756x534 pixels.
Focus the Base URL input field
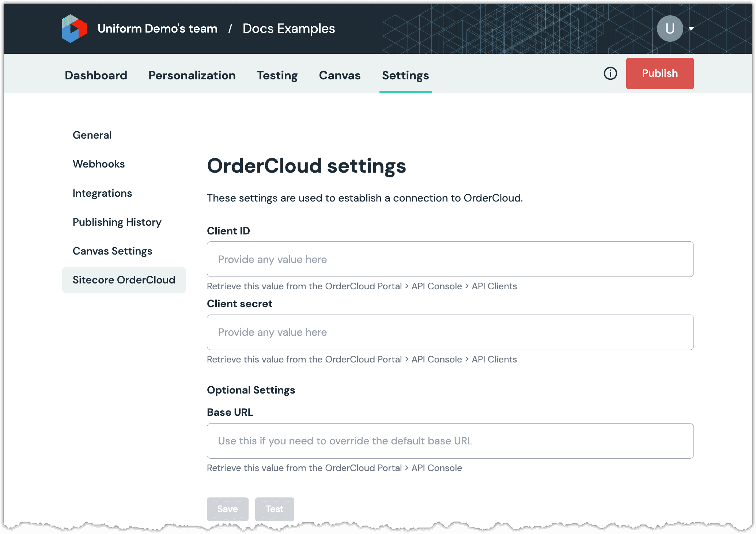click(450, 441)
